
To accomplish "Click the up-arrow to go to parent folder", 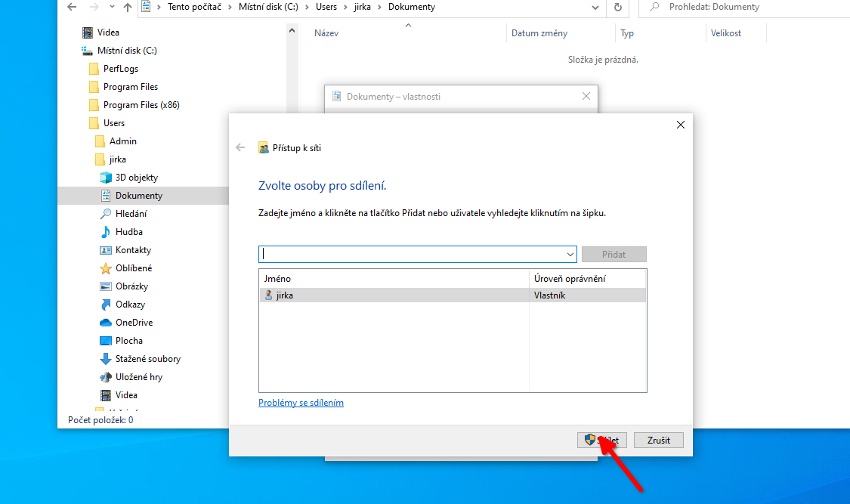I will (127, 7).
